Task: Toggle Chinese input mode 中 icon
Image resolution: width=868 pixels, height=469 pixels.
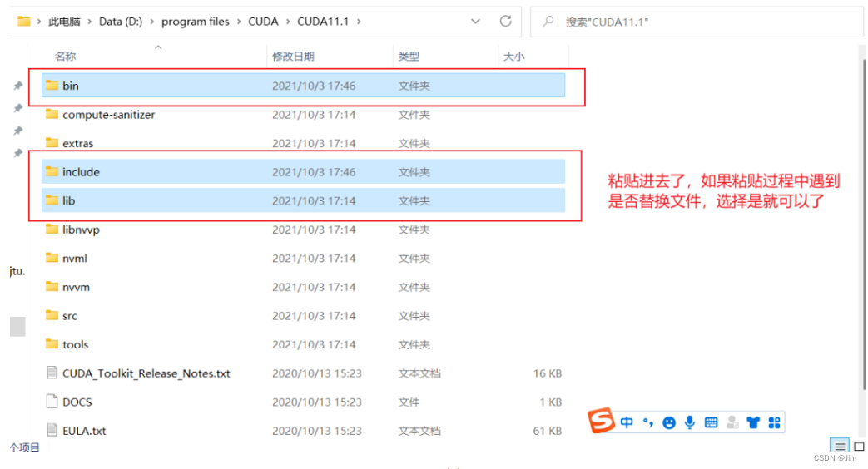Action: coord(627,422)
